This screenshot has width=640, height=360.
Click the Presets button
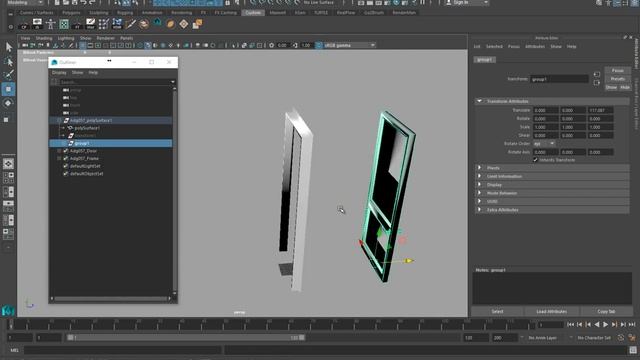pos(618,79)
